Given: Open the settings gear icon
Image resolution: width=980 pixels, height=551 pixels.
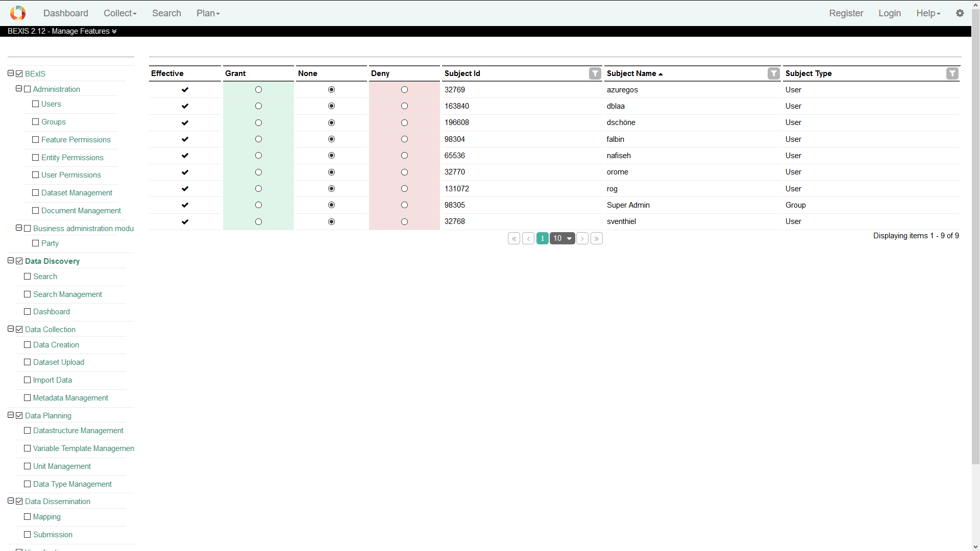Looking at the screenshot, I should click(x=960, y=13).
